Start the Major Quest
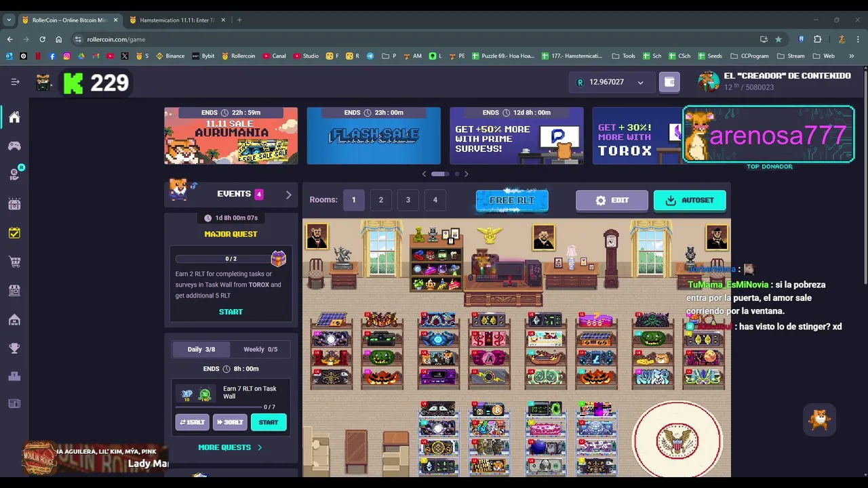Screen dimensions: 868x488 click(231, 312)
